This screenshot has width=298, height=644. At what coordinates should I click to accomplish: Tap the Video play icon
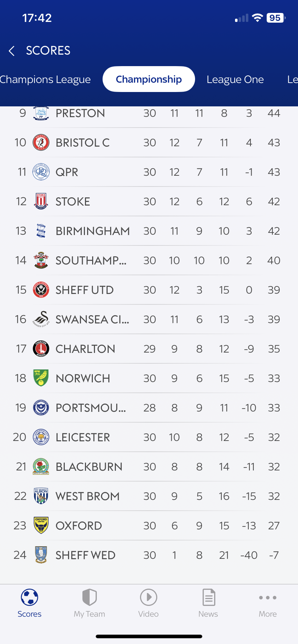click(149, 598)
